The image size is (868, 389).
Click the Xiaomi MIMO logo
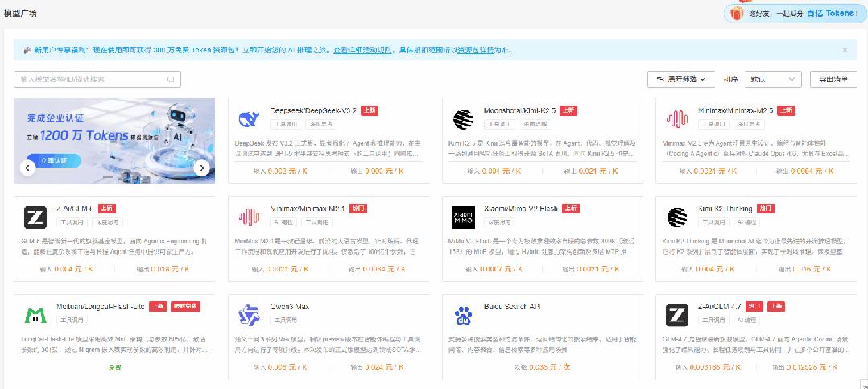point(463,217)
